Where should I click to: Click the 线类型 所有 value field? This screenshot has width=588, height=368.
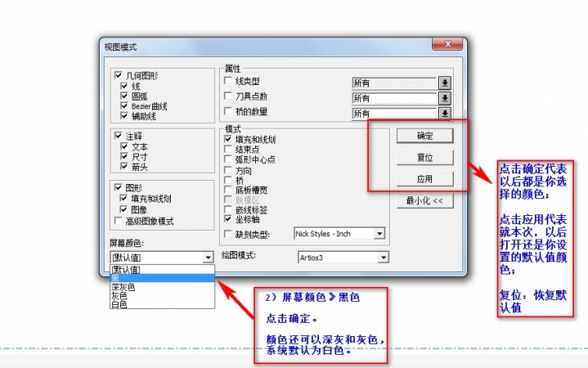point(394,83)
